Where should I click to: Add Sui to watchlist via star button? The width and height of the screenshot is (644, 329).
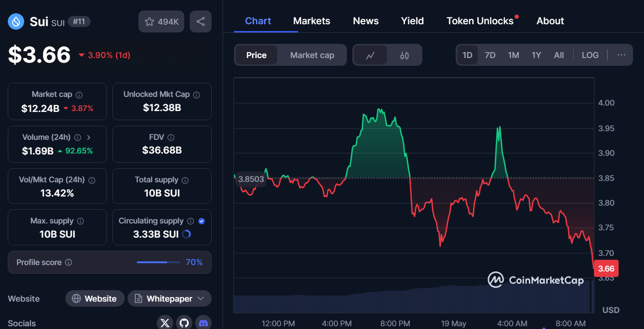click(x=161, y=21)
